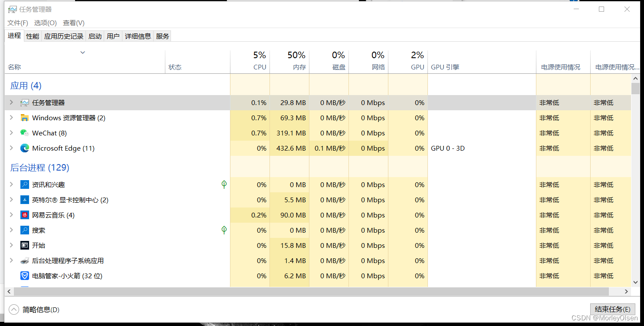Click the green leaf suspended icon for 资讯和兴趣
The image size is (644, 326).
click(224, 184)
